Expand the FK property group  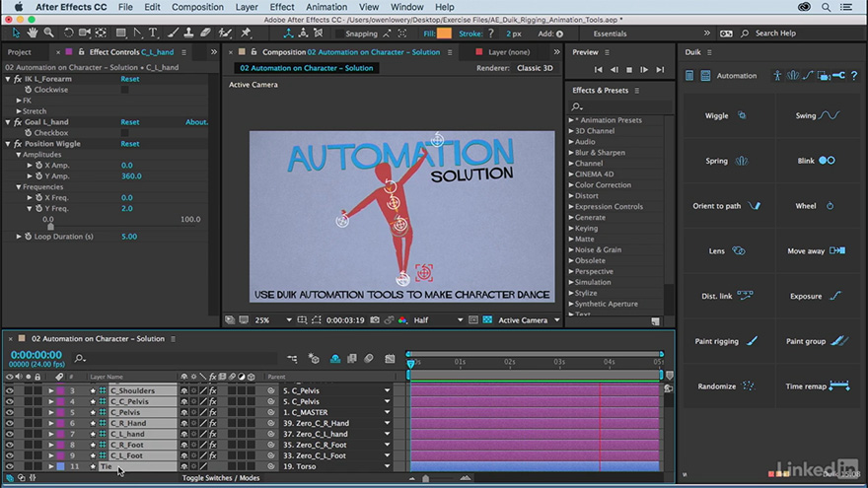(19, 101)
